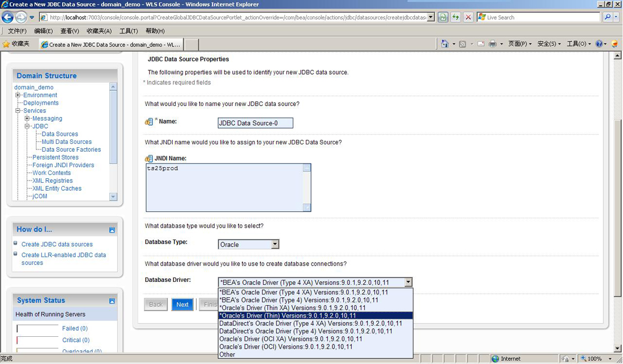Click the status bar zoom level icon
623x364 pixels.
click(x=584, y=359)
